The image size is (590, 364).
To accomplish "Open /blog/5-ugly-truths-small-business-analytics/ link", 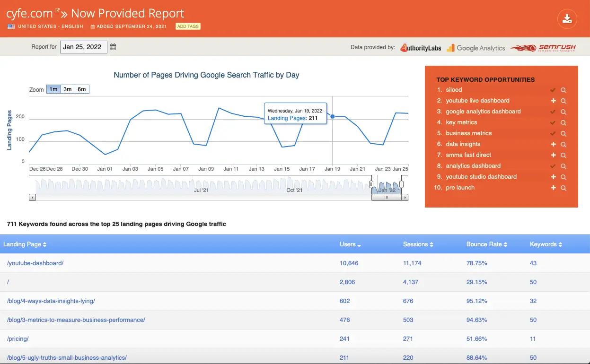I will 67,357.
